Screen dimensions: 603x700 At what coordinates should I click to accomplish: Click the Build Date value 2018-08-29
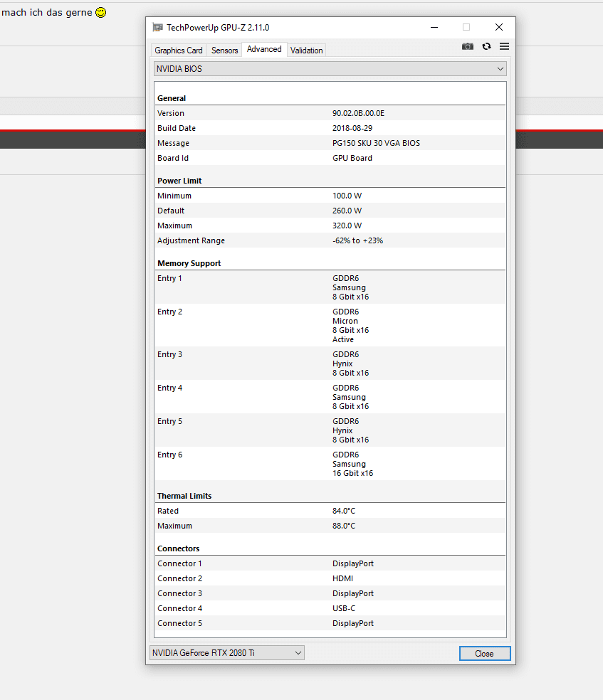tap(352, 128)
